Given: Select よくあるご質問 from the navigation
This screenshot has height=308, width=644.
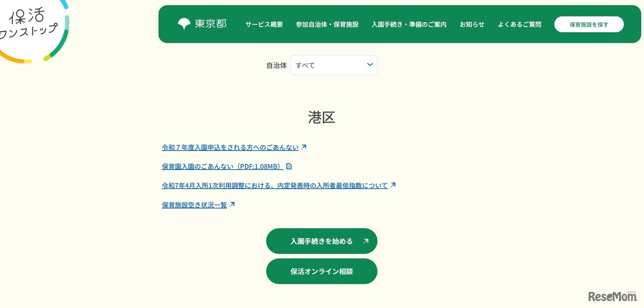Looking at the screenshot, I should coord(519,24).
